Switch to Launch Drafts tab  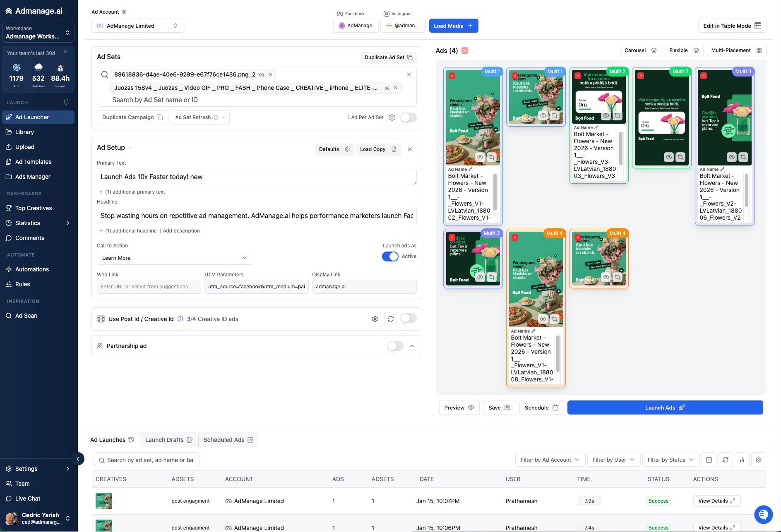168,440
